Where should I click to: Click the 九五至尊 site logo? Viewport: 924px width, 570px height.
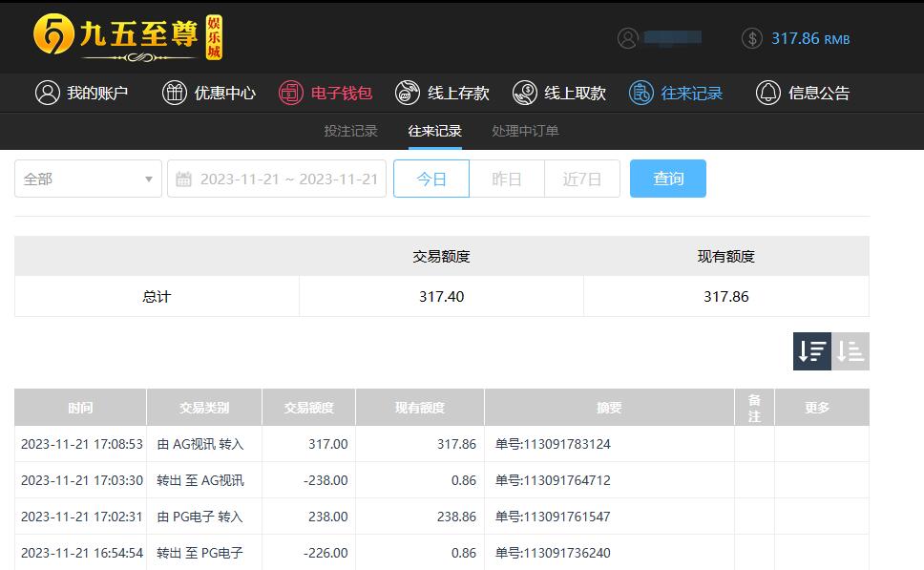(x=129, y=37)
